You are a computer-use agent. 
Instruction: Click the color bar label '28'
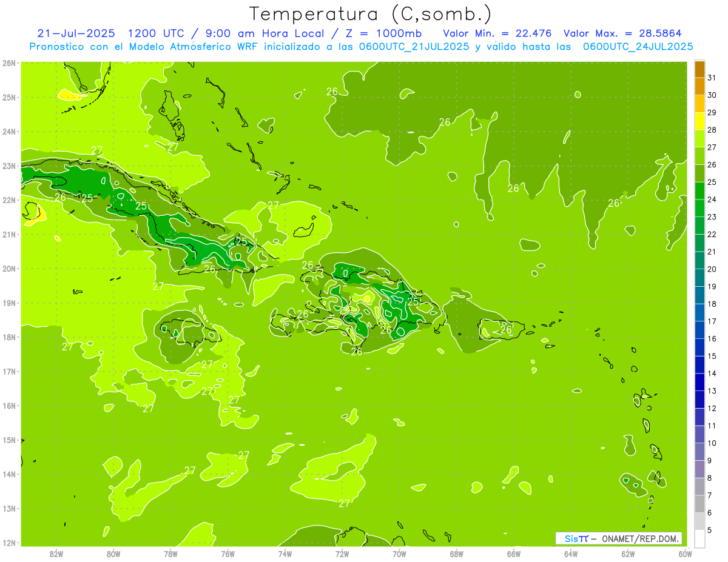pyautogui.click(x=712, y=130)
